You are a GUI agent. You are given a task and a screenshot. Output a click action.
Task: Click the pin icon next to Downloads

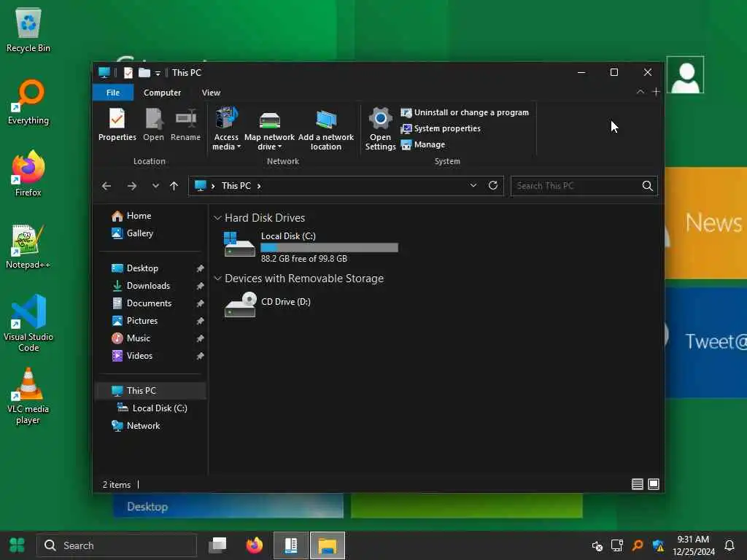(200, 286)
